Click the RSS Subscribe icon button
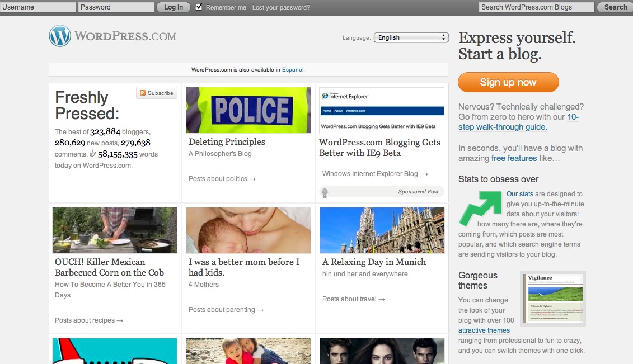 click(x=157, y=93)
